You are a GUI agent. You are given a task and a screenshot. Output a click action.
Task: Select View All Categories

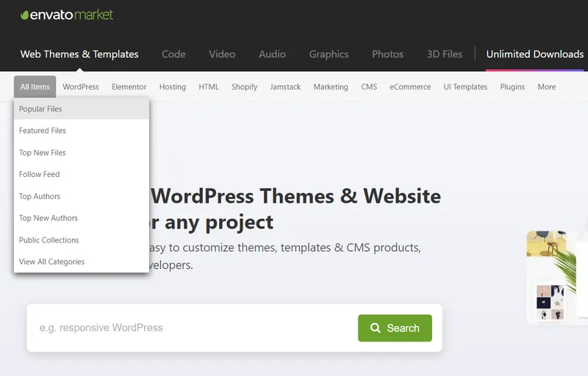(82, 261)
